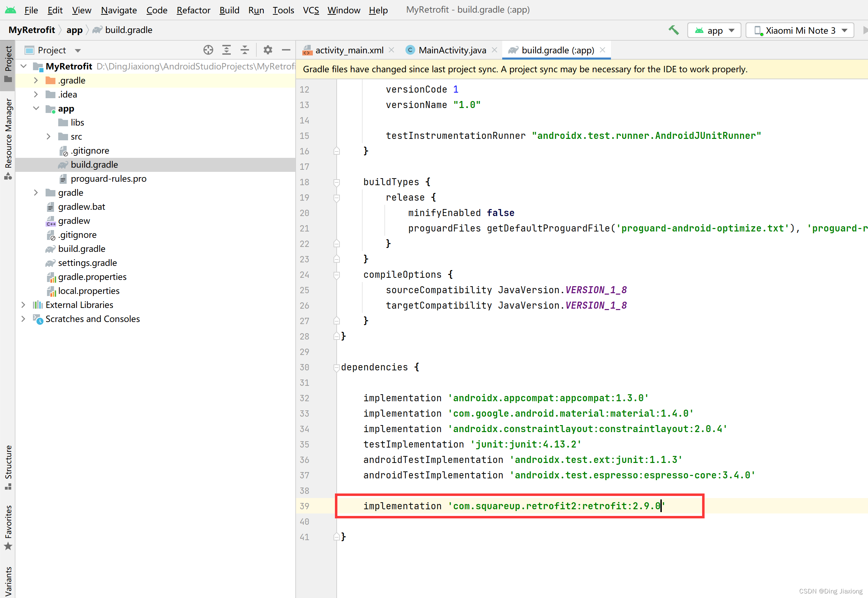This screenshot has height=598, width=868.
Task: Click line number 39 in gutter
Action: [304, 506]
